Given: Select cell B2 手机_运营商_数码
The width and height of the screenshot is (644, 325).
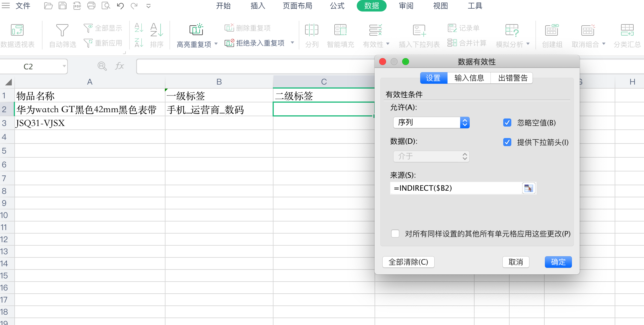Looking at the screenshot, I should coord(219,109).
